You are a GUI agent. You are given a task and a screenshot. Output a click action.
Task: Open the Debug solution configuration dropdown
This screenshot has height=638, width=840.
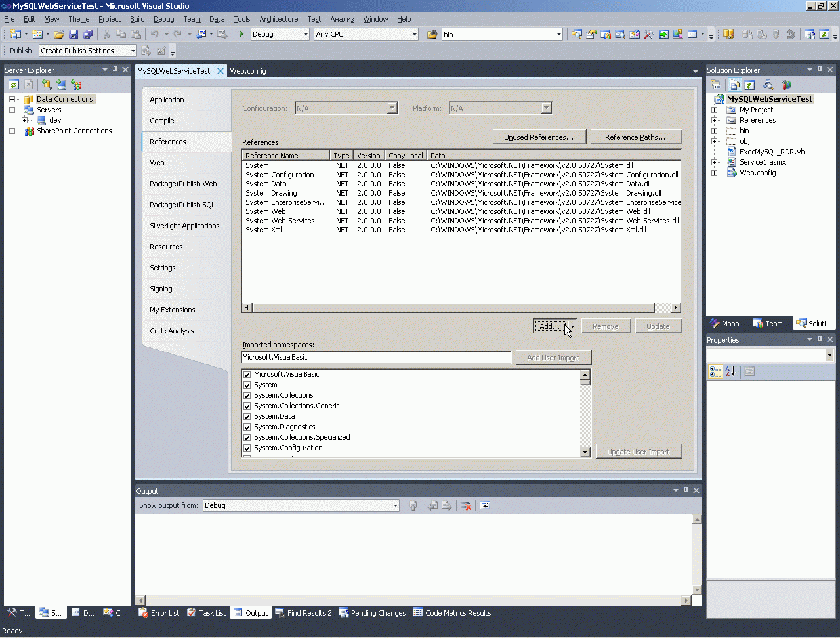tap(305, 34)
